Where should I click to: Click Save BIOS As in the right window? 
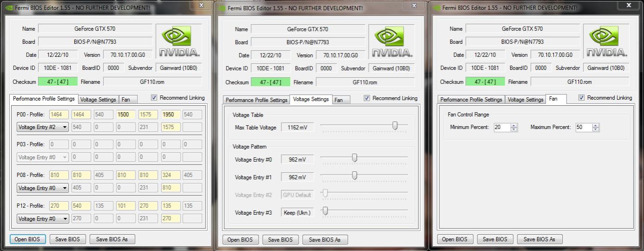tap(539, 239)
